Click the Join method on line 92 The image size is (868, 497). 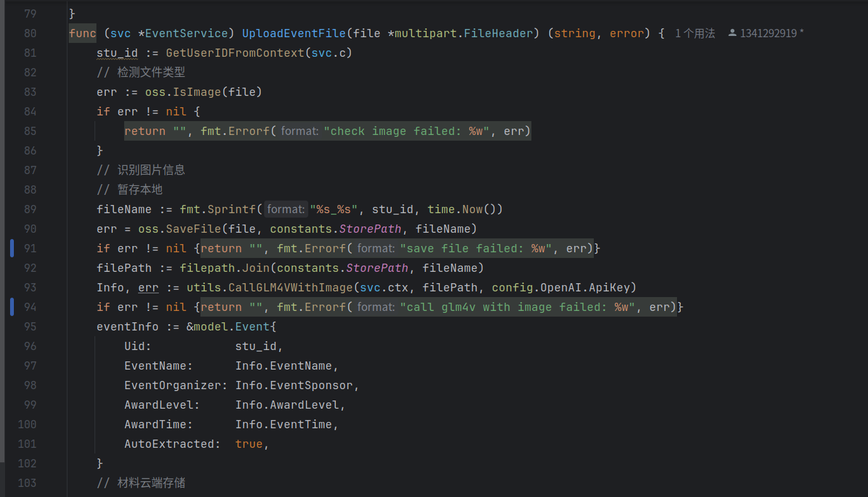point(256,268)
